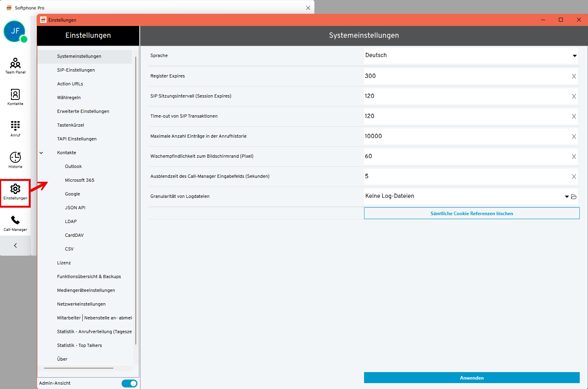Open log folder icon next to Granularität
The image size is (588, 389).
tap(574, 197)
